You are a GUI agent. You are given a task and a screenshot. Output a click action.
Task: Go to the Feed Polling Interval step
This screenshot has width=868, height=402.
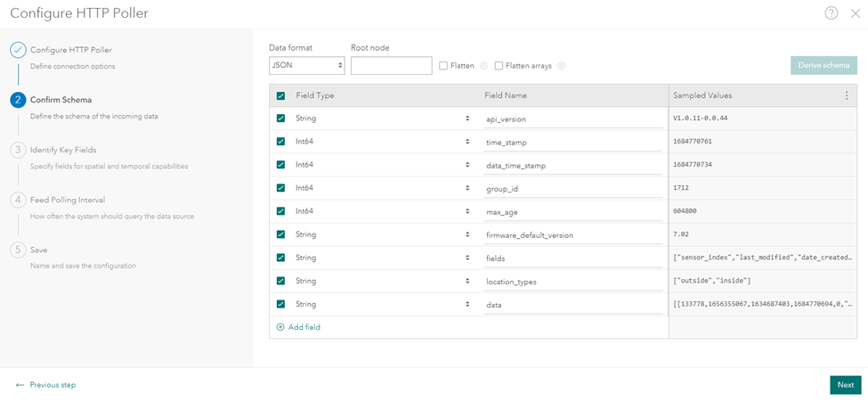point(68,200)
